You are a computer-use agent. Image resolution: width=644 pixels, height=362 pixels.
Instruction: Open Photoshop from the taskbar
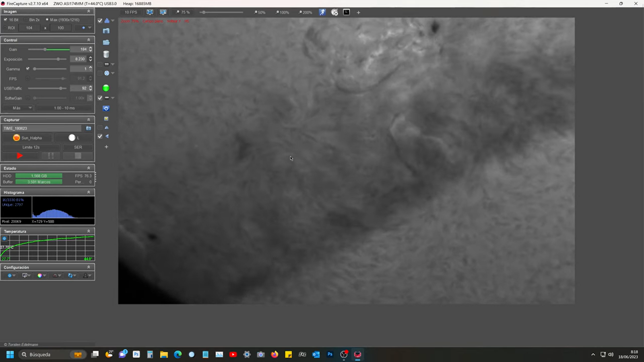click(330, 354)
